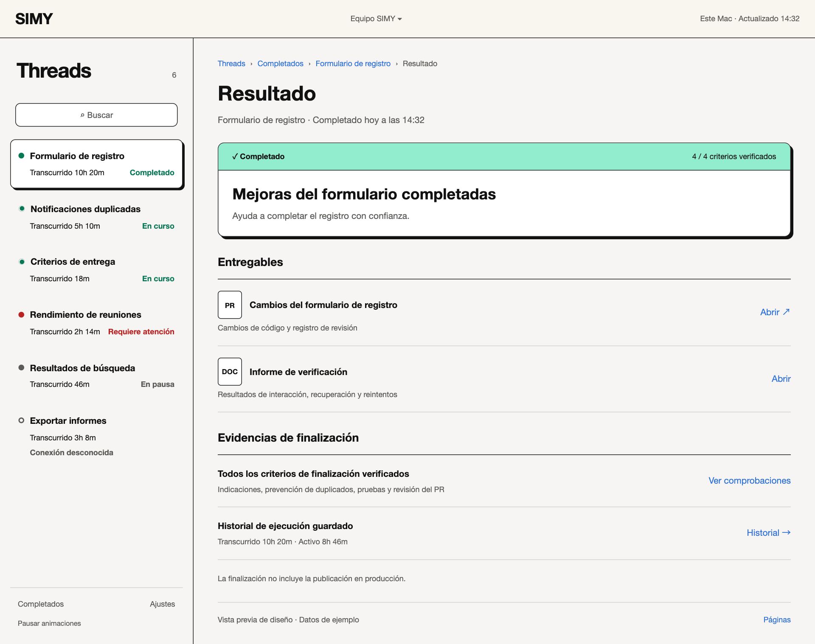The image size is (815, 644).
Task: Click green status dot of Formulario de registro
Action: click(21, 156)
